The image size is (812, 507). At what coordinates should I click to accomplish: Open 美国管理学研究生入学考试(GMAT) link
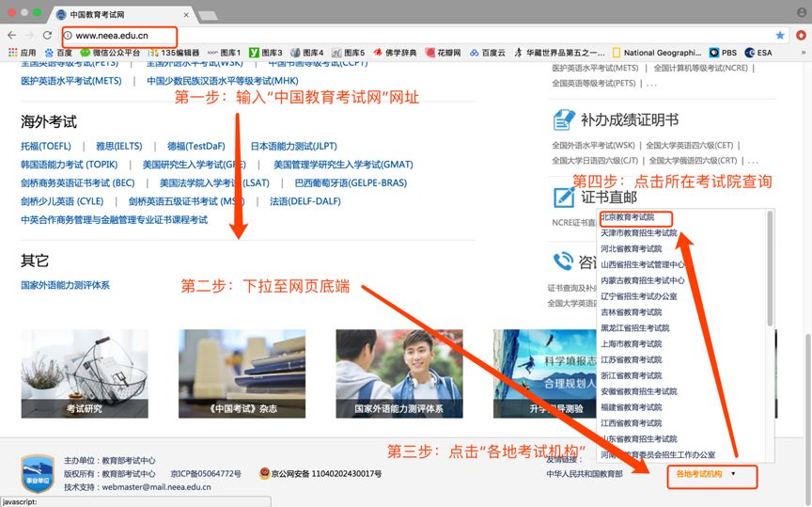[343, 165]
